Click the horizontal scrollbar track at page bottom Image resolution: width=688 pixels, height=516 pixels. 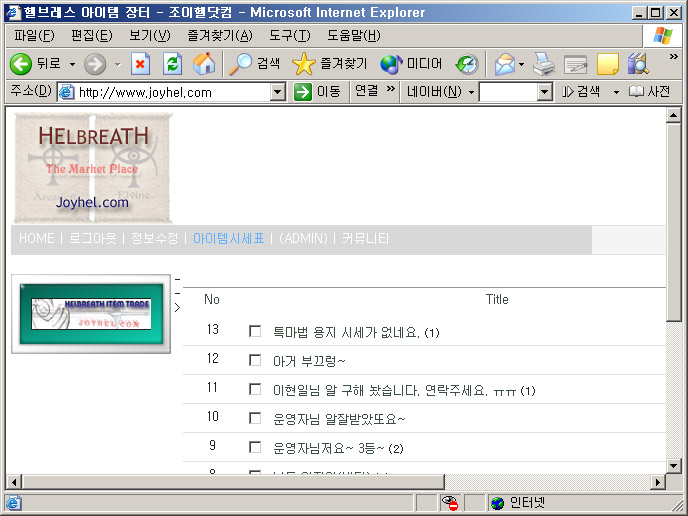pyautogui.click(x=400, y=482)
